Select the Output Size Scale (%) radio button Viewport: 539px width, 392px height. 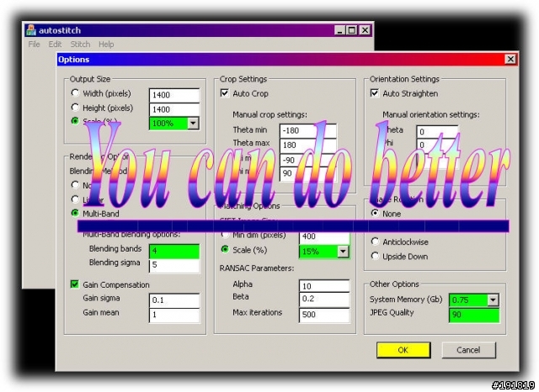pos(75,121)
